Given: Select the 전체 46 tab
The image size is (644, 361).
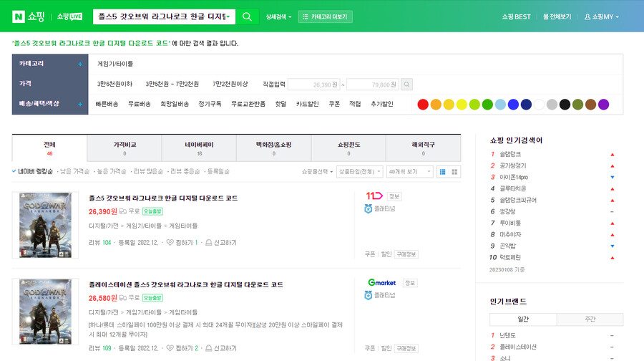Looking at the screenshot, I should coord(49,148).
